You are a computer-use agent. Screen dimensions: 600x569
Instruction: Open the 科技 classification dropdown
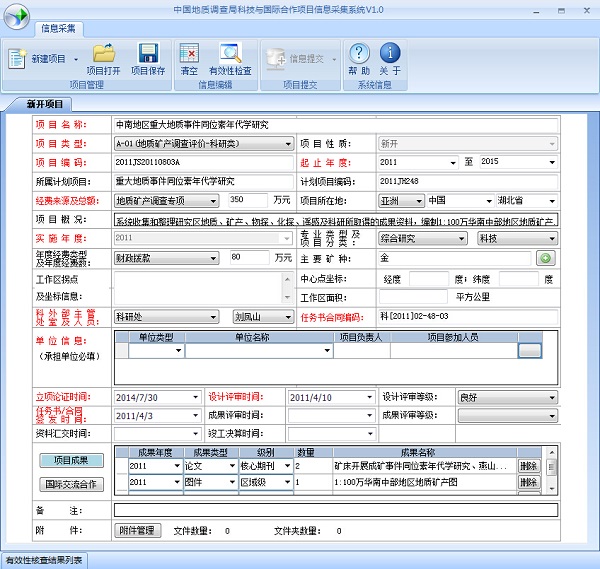click(x=552, y=239)
